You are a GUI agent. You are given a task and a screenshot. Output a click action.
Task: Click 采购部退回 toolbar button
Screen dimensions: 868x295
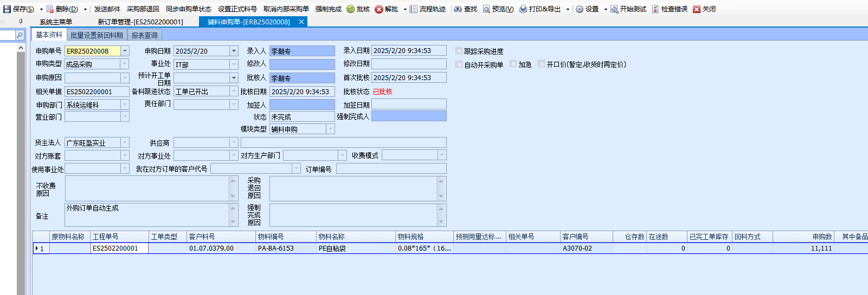[143, 9]
